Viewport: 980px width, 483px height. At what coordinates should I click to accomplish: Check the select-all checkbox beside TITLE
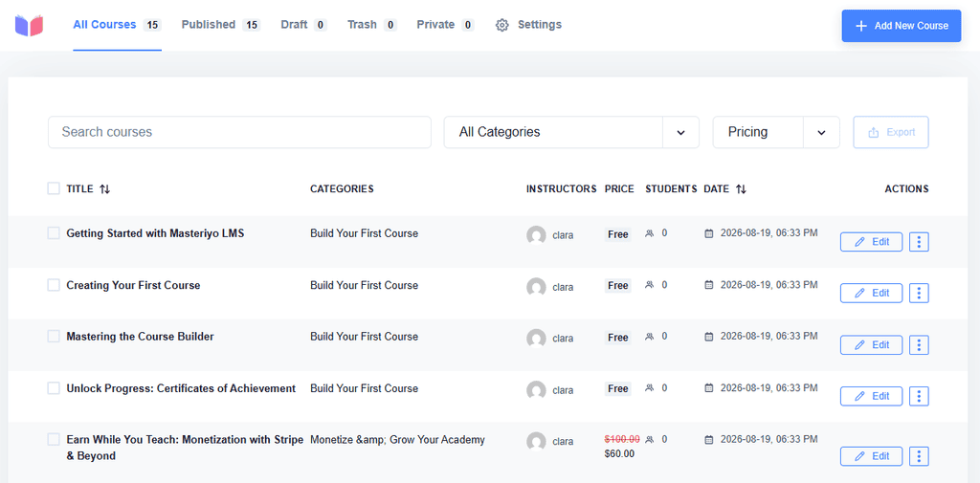pyautogui.click(x=54, y=188)
